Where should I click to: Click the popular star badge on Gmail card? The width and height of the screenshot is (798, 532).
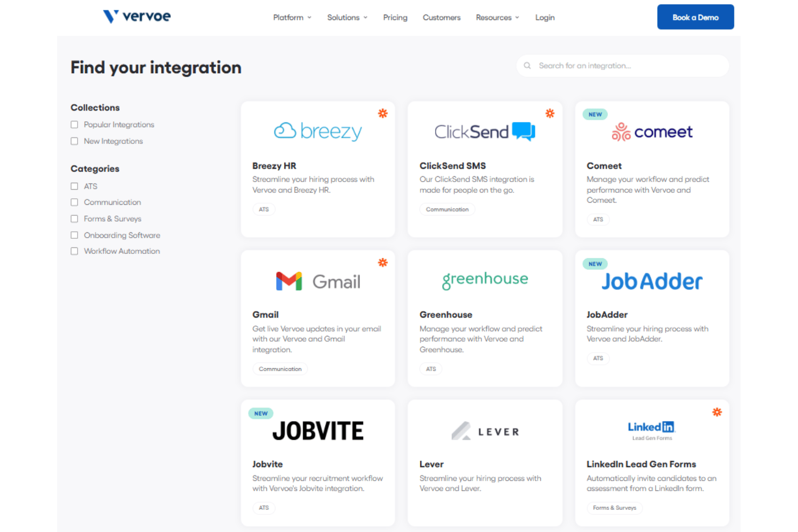click(x=383, y=262)
